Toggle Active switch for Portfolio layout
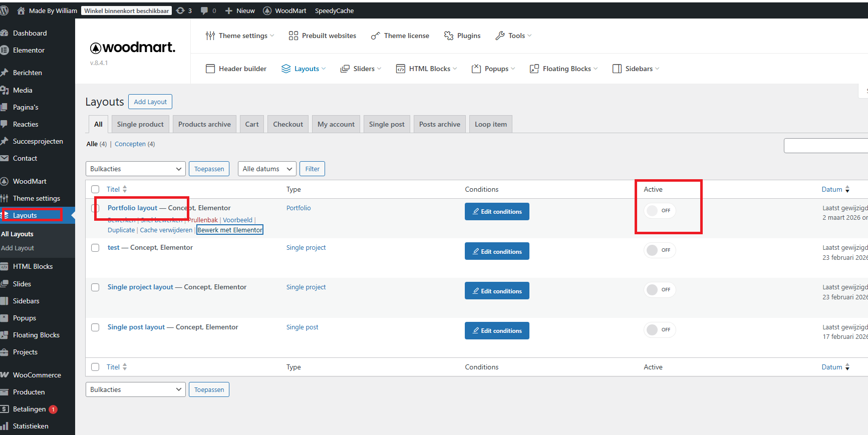This screenshot has width=868, height=435. [x=660, y=211]
